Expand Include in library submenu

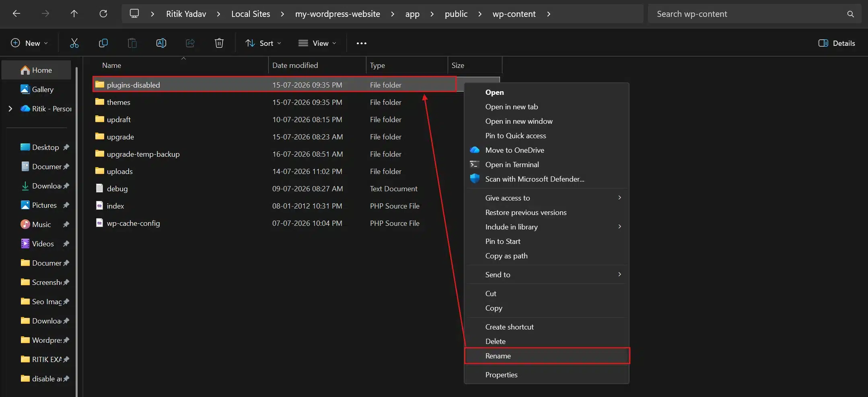tap(619, 227)
